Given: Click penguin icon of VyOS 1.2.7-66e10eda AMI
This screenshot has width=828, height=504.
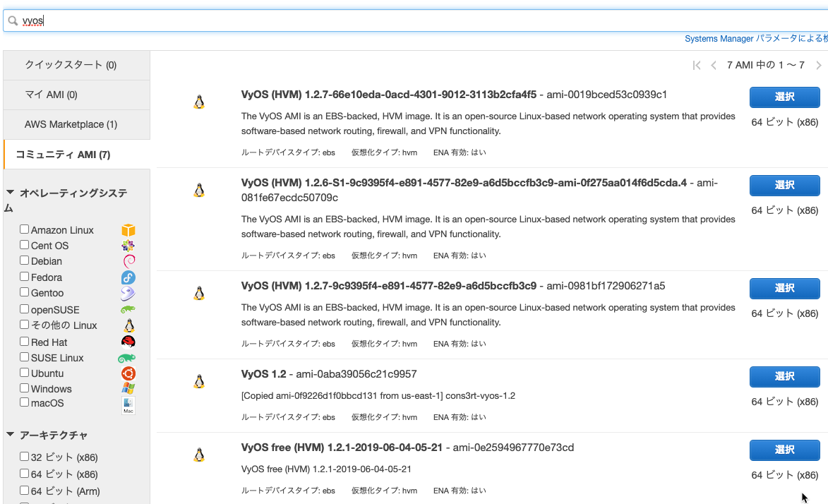Looking at the screenshot, I should point(199,102).
